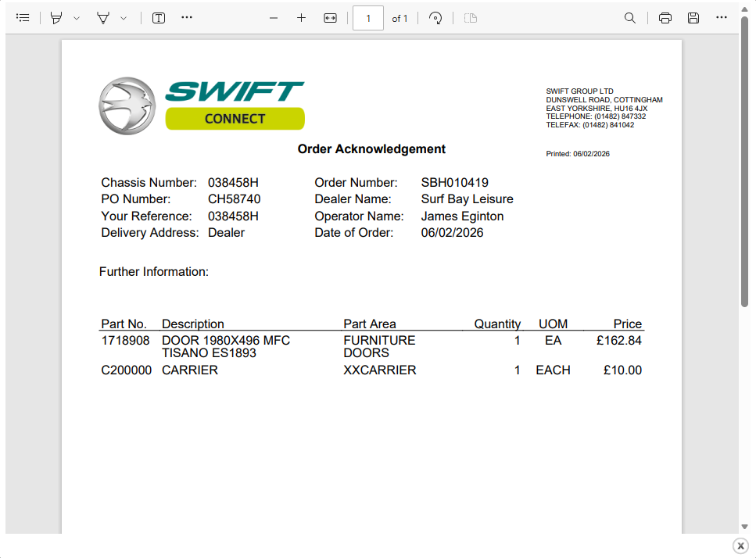Click the FURNITURE DOORS part area
756x558 pixels.
tap(379, 346)
